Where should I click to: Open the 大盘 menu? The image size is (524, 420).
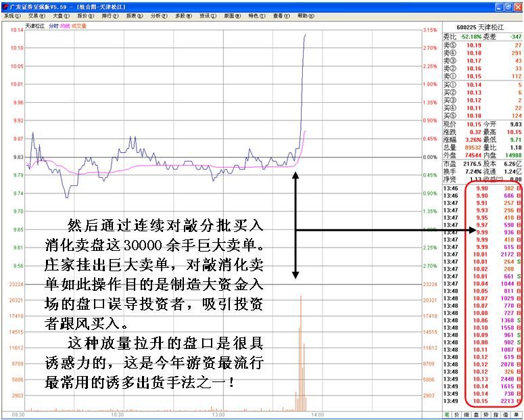click(x=61, y=16)
